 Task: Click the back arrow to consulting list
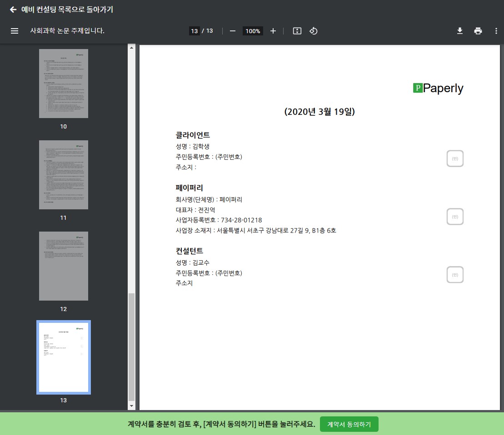[x=13, y=10]
